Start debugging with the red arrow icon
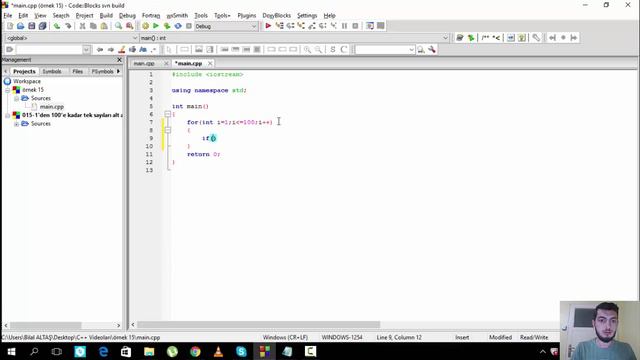Viewport: 640px width, 360px height. pos(268,26)
